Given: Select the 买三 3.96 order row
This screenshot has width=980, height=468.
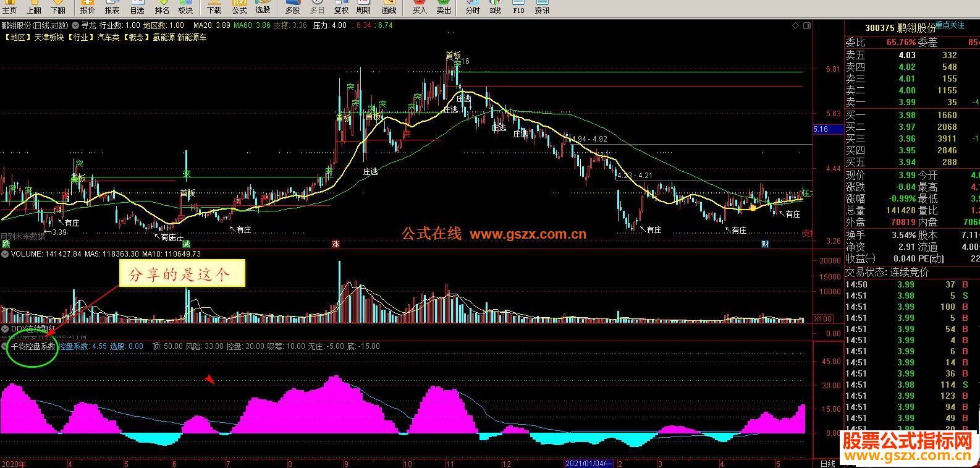Looking at the screenshot, I should click(x=912, y=138).
